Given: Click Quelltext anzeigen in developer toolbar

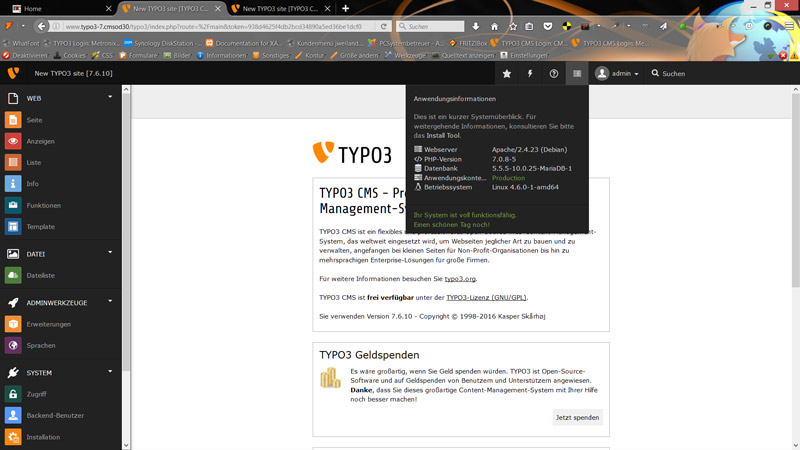Looking at the screenshot, I should coord(463,55).
